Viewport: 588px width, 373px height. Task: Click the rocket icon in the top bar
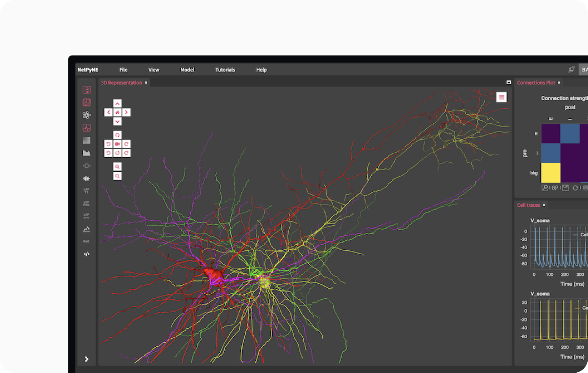tap(571, 69)
